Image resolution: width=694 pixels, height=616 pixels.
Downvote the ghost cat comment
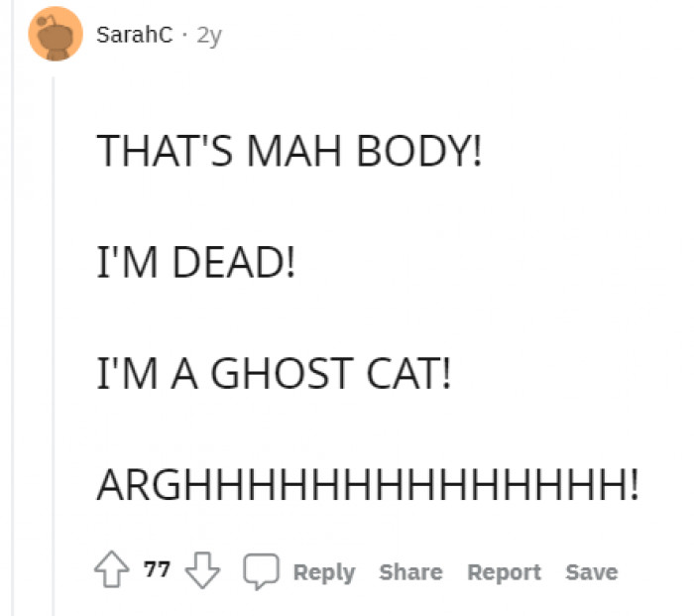[202, 570]
